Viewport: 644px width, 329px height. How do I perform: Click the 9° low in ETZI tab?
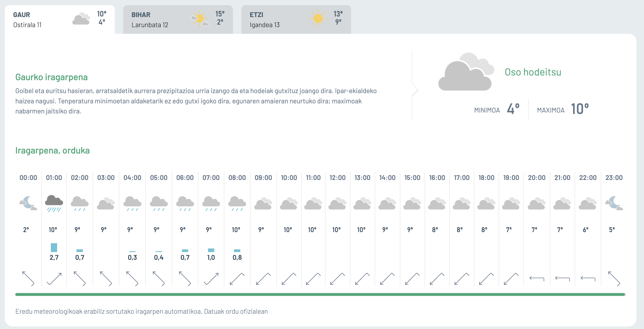click(x=338, y=22)
